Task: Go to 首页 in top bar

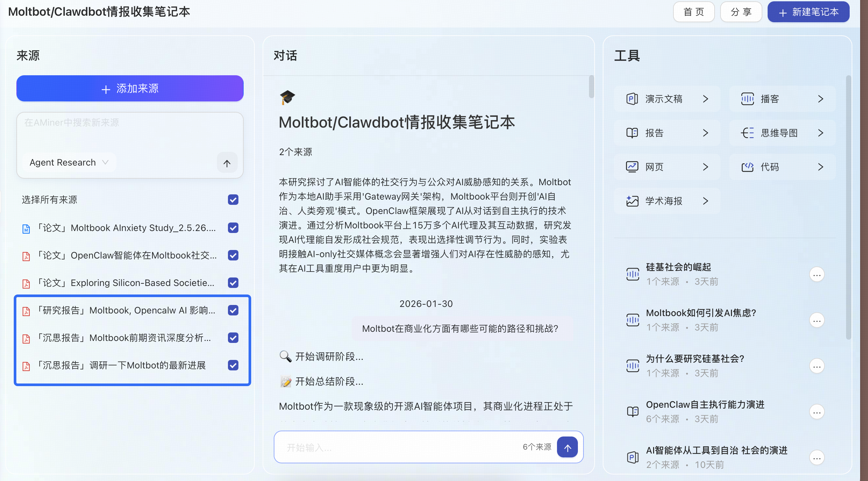Action: [693, 12]
